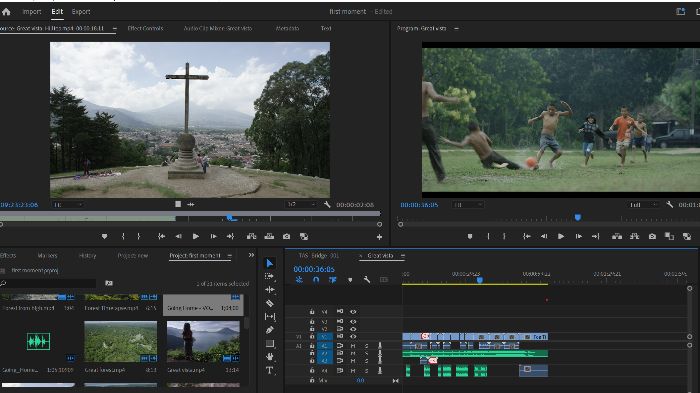The height and width of the screenshot is (393, 700).
Task: Click Drag Video Only icon in Source monitor
Action: [x=178, y=204]
